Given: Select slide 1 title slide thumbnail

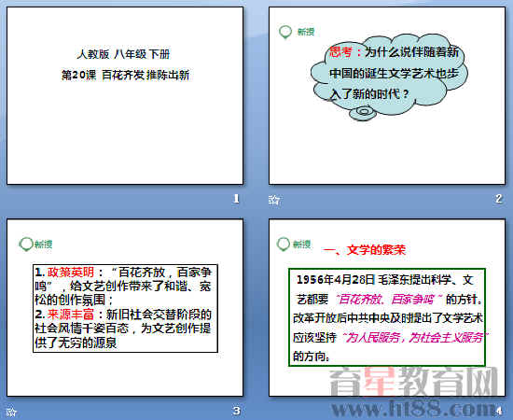Looking at the screenshot, I should pyautogui.click(x=125, y=95).
